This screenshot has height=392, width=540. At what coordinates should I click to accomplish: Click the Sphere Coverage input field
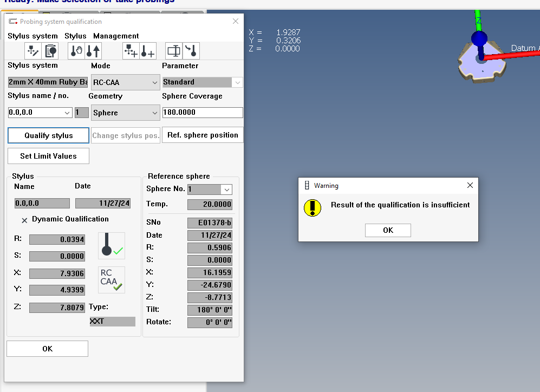[x=203, y=113]
